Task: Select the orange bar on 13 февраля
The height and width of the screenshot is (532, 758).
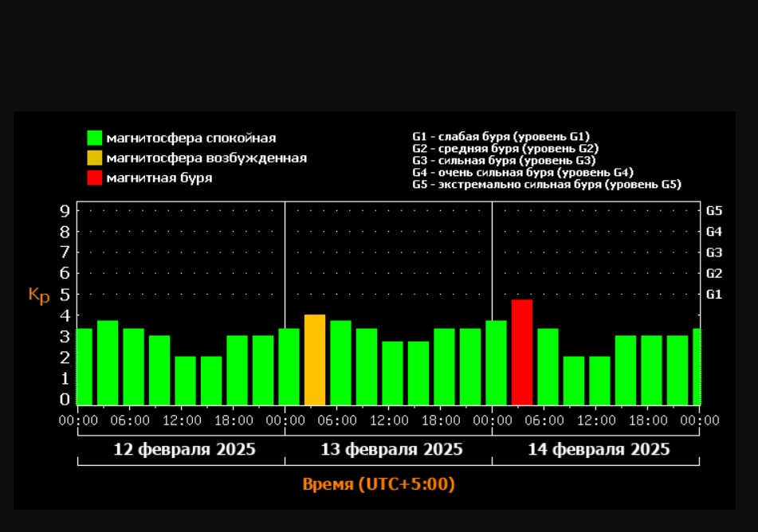Action: [x=315, y=359]
